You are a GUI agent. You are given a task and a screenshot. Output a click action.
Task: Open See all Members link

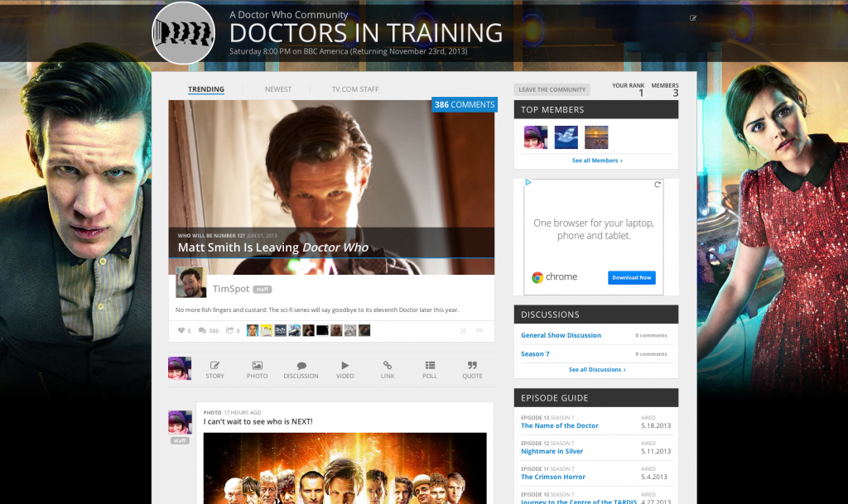pyautogui.click(x=597, y=161)
